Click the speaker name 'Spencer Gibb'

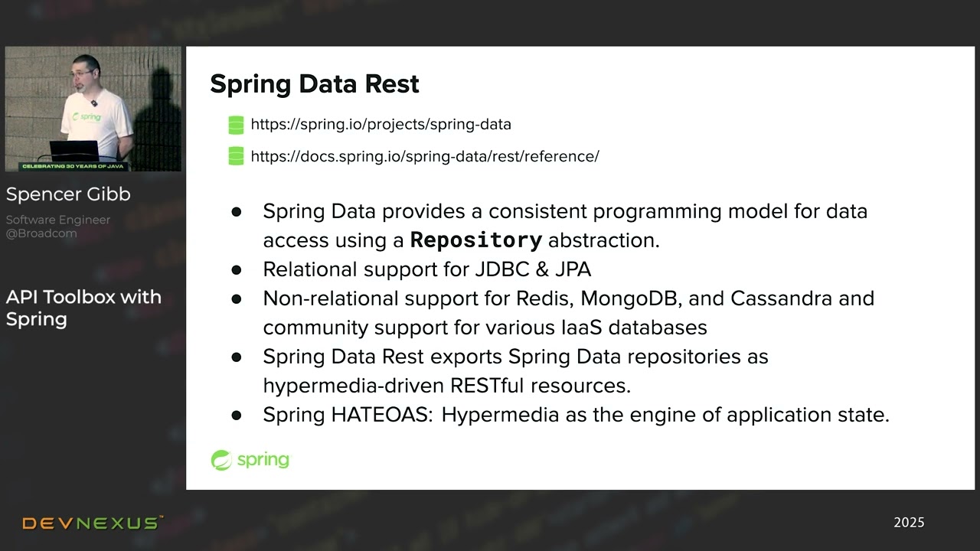coord(68,194)
